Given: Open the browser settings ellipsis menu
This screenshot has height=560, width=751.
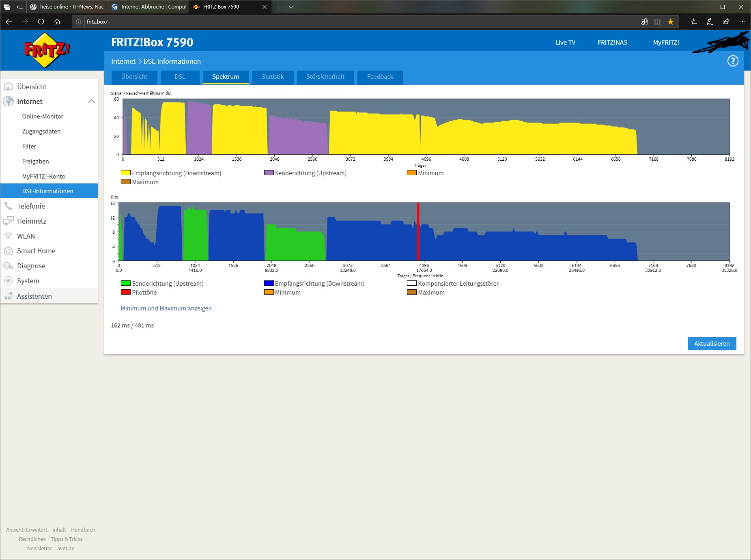Looking at the screenshot, I should point(742,22).
